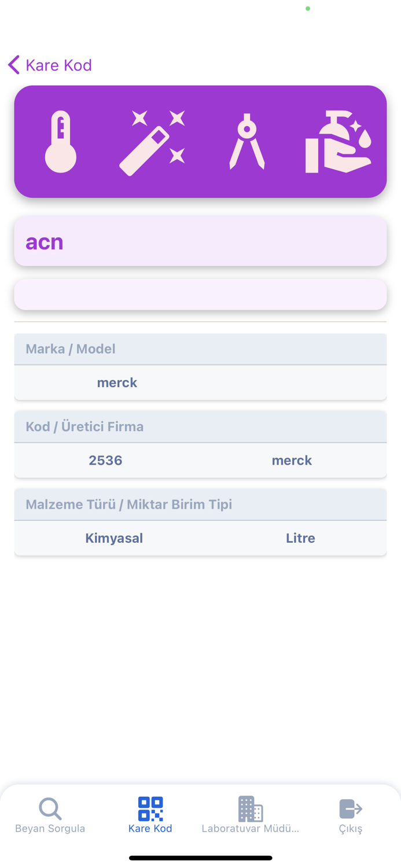
Task: Tap the Laboratuvar building icon
Action: point(250,808)
